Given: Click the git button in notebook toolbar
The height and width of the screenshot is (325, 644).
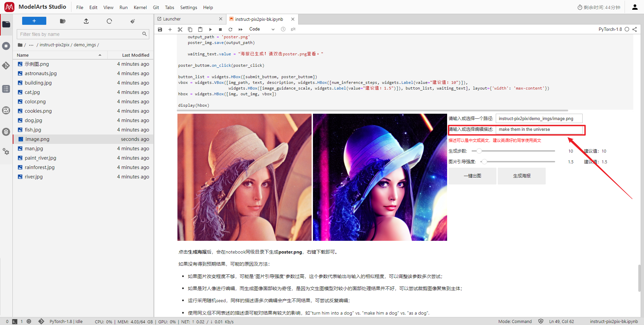Looking at the screenshot, I should 293,29.
